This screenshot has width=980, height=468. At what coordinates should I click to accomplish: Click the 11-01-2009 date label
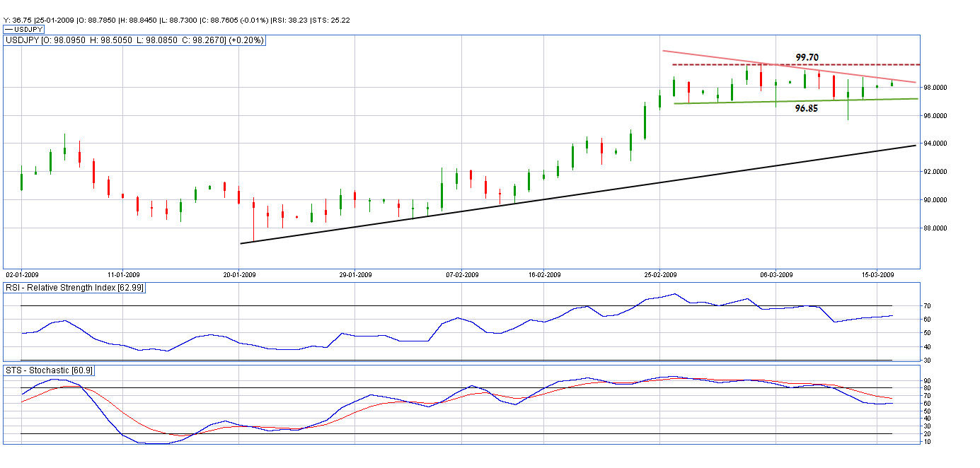[122, 274]
